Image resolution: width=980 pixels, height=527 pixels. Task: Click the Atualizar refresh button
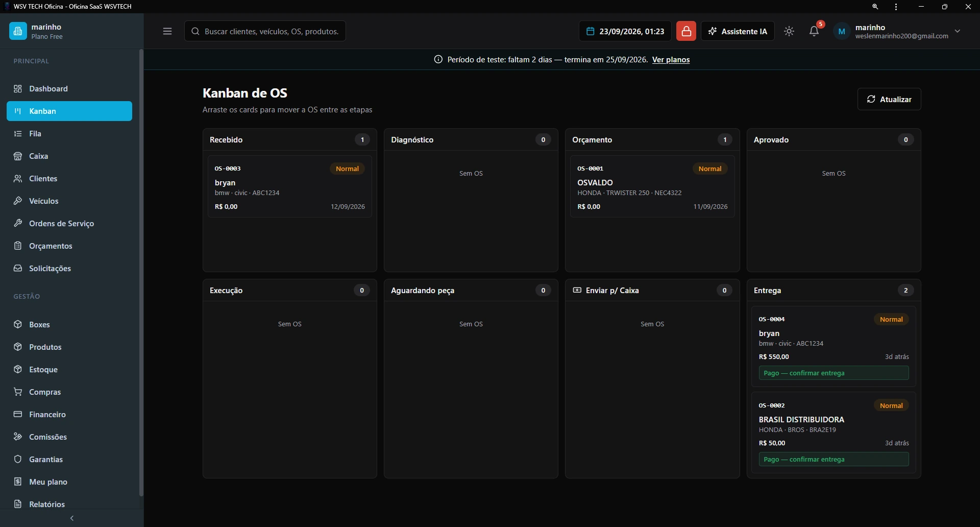pyautogui.click(x=889, y=99)
